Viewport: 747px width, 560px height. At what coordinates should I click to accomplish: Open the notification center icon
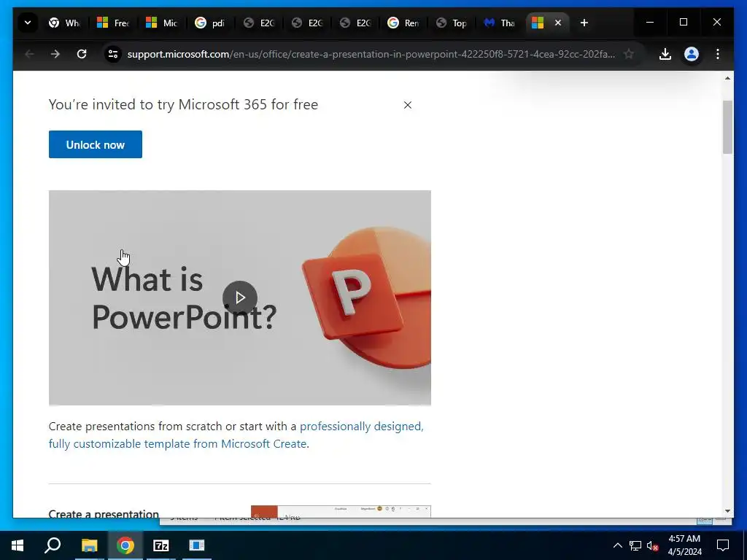pos(723,545)
